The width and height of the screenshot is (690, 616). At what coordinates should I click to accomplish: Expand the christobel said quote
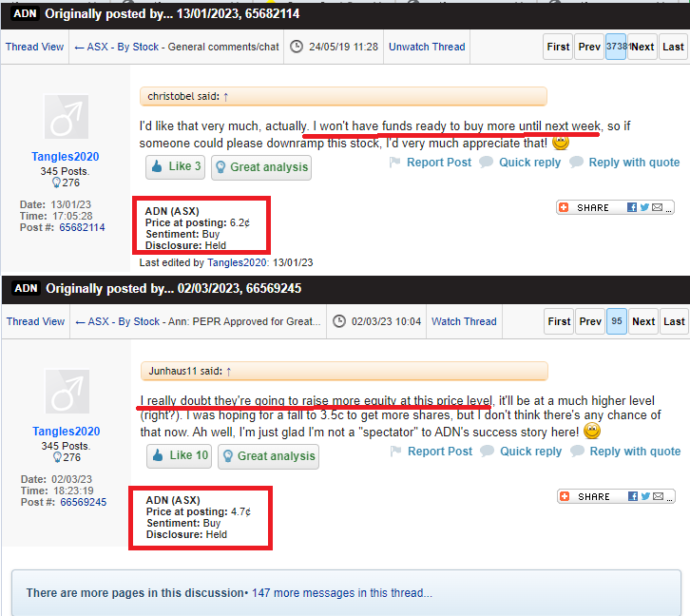343,96
